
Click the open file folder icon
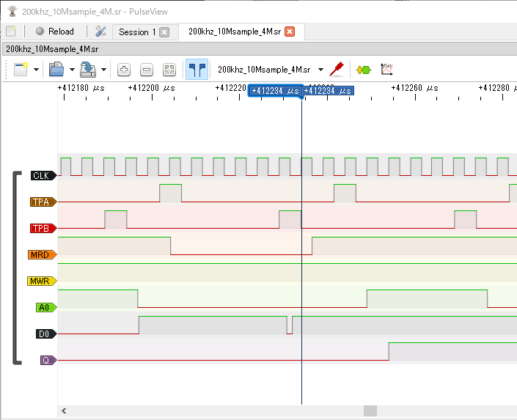tap(56, 70)
